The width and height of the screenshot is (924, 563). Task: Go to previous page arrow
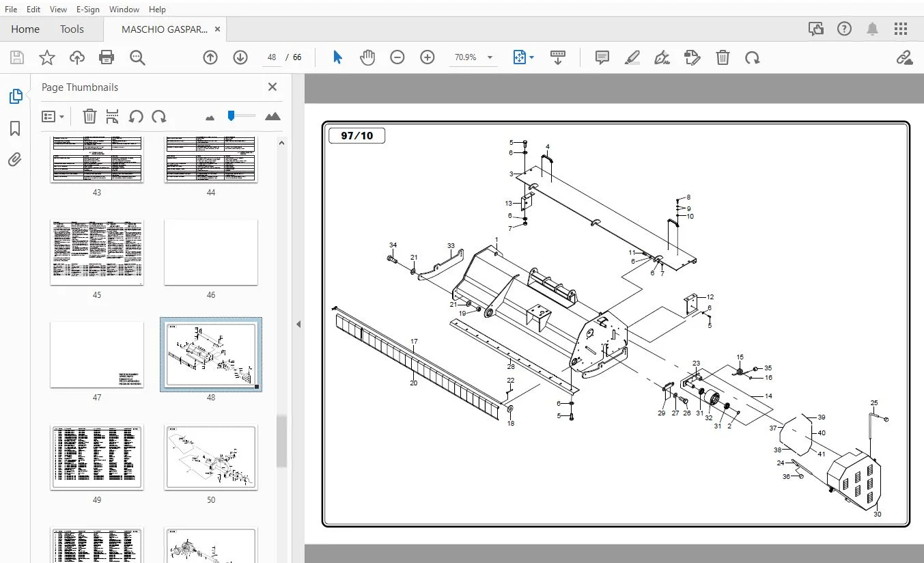tap(210, 57)
